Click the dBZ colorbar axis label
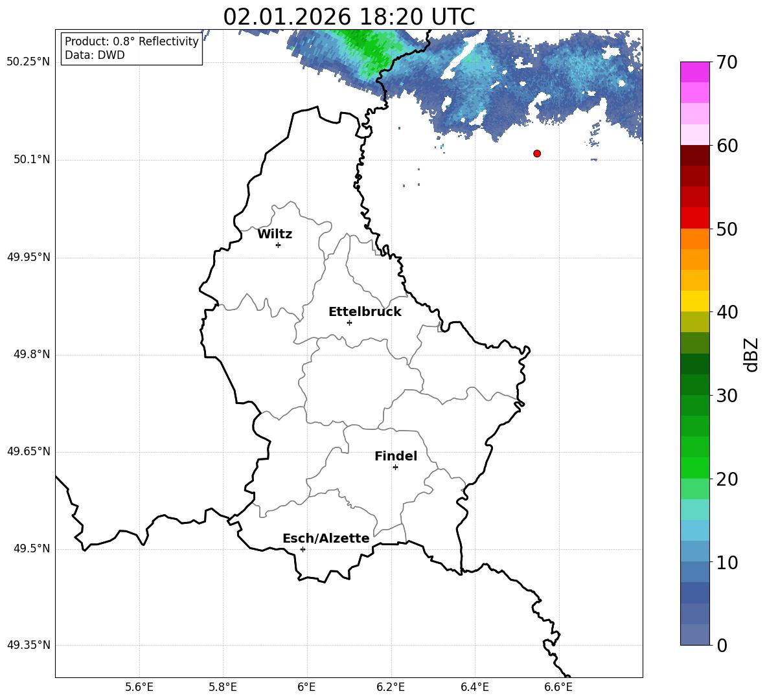Image resolution: width=767 pixels, height=700 pixels. pos(752,354)
